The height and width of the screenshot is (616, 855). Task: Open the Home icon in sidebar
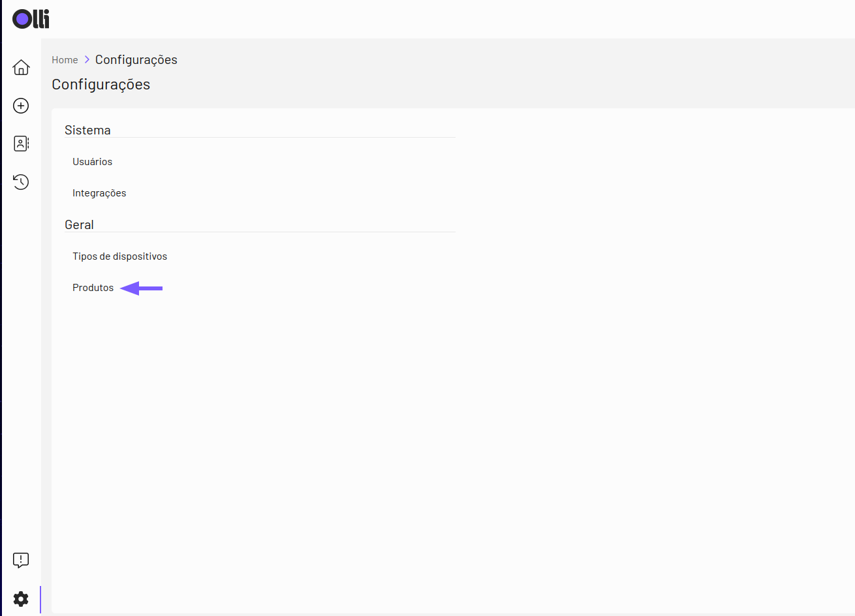click(x=21, y=67)
